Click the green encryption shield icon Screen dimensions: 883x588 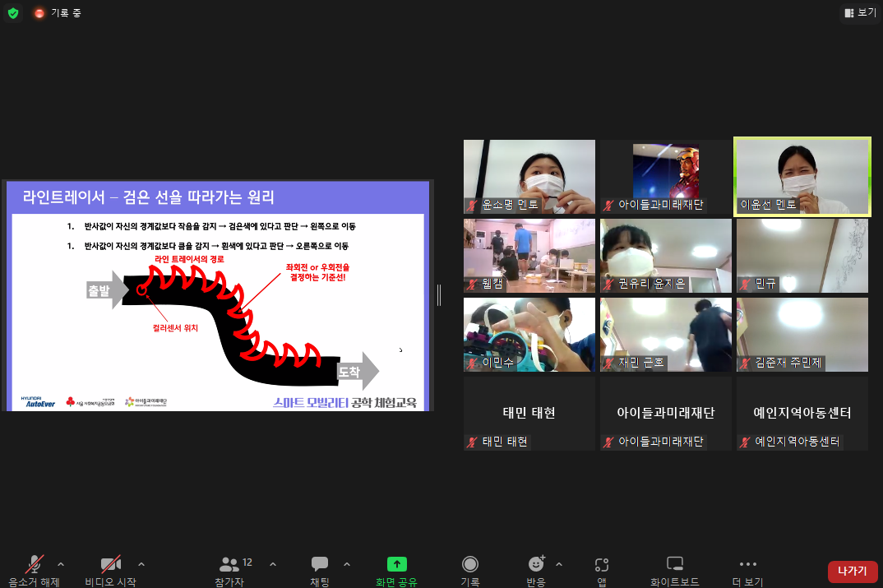click(13, 13)
